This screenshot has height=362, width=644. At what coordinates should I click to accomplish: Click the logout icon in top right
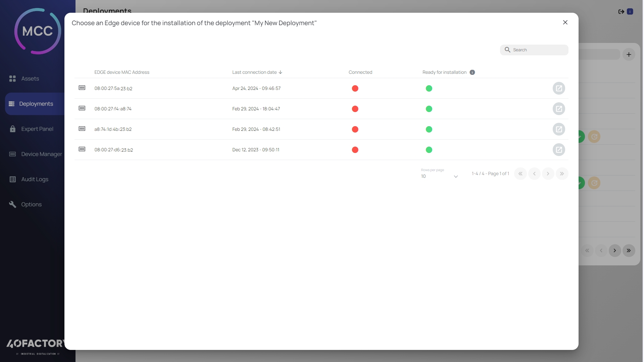(x=621, y=12)
